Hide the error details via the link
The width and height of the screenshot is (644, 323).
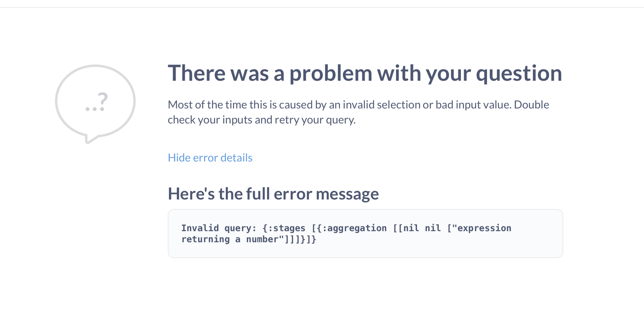[210, 158]
